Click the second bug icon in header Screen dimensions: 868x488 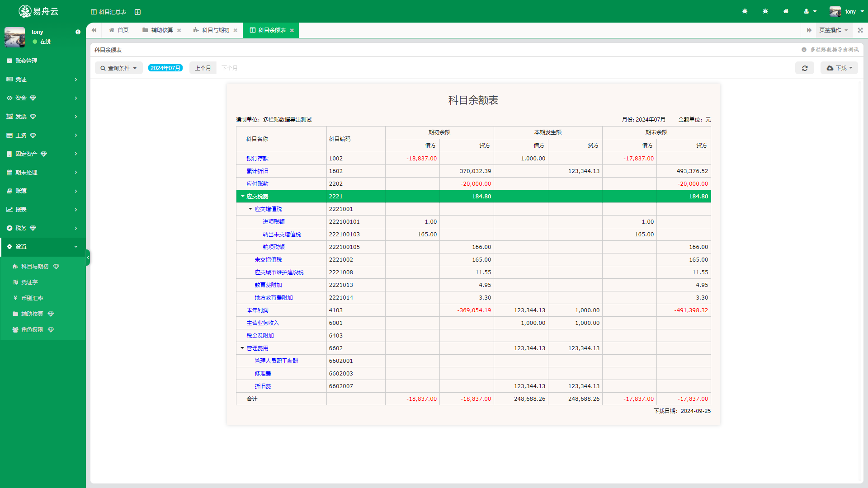coord(765,11)
